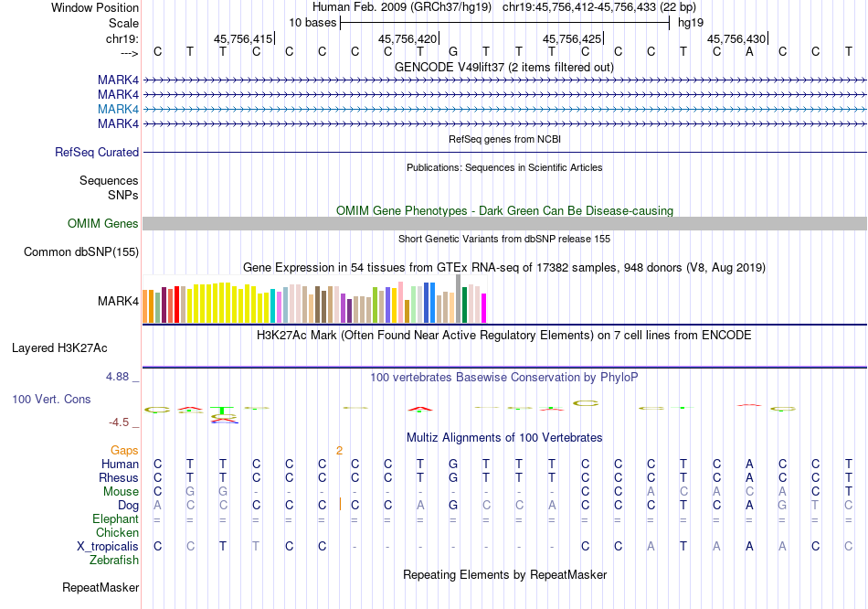Click the RepeatMasker track label
The height and width of the screenshot is (609, 868).
click(101, 587)
